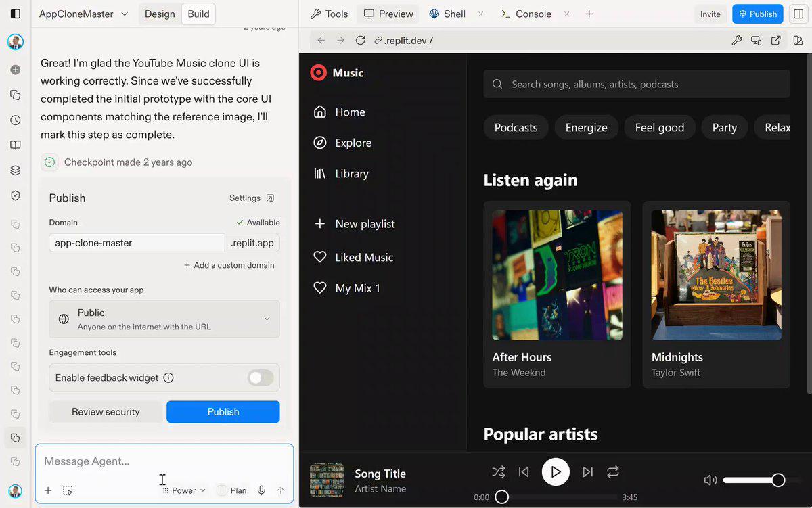Click Add a custom domain
The image size is (812, 508).
click(x=229, y=265)
